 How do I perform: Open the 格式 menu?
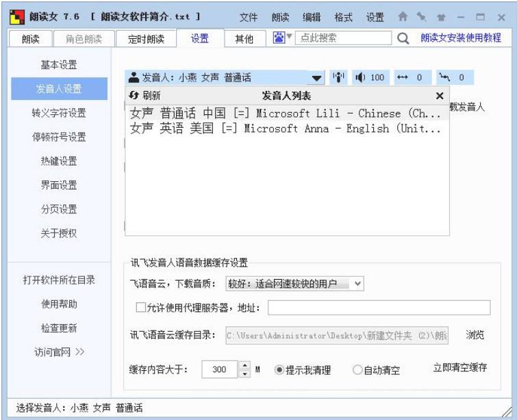[x=344, y=16]
